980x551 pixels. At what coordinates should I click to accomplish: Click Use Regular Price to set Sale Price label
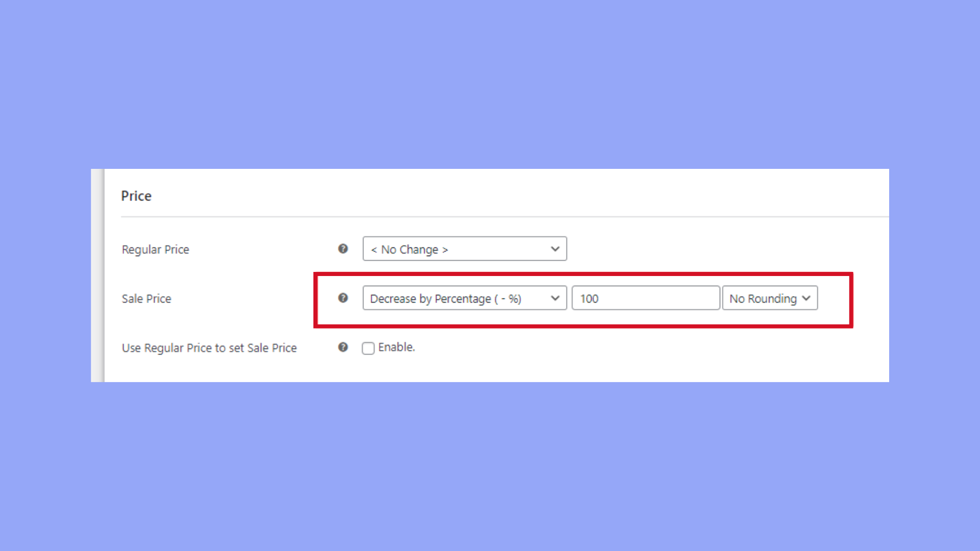tap(209, 348)
